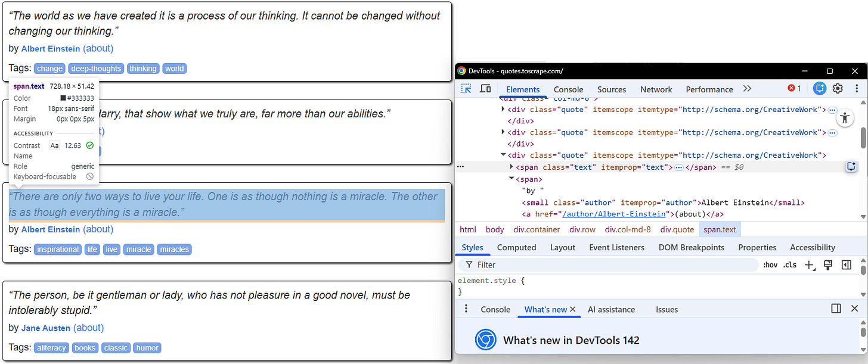Screen dimensions: 868x364
Task: Open the AI assistance drawer tab
Action: (611, 309)
